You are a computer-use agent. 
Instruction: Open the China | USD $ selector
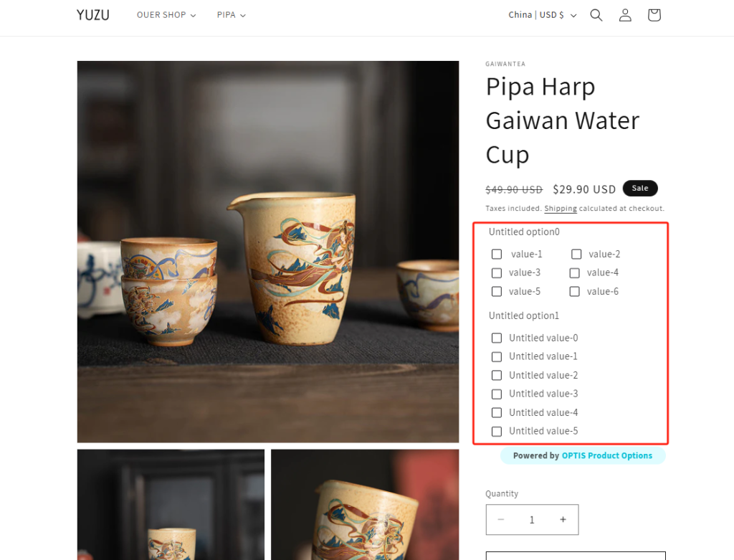pyautogui.click(x=542, y=14)
